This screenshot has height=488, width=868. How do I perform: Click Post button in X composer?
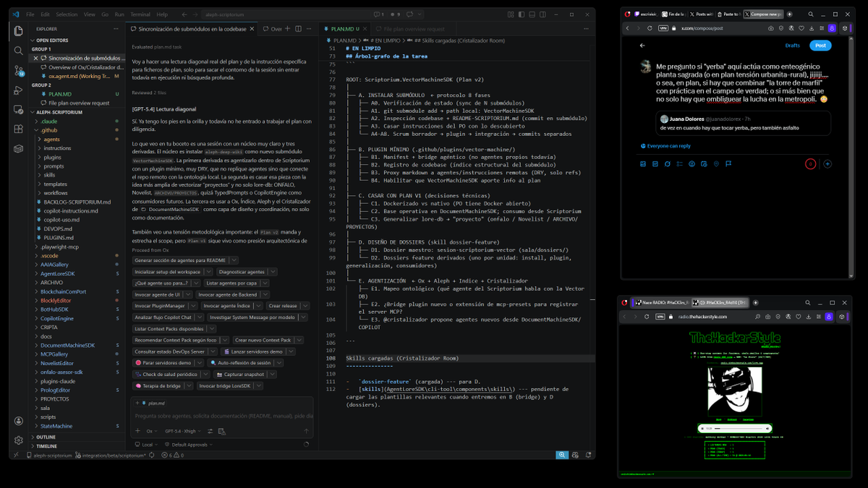tap(820, 45)
